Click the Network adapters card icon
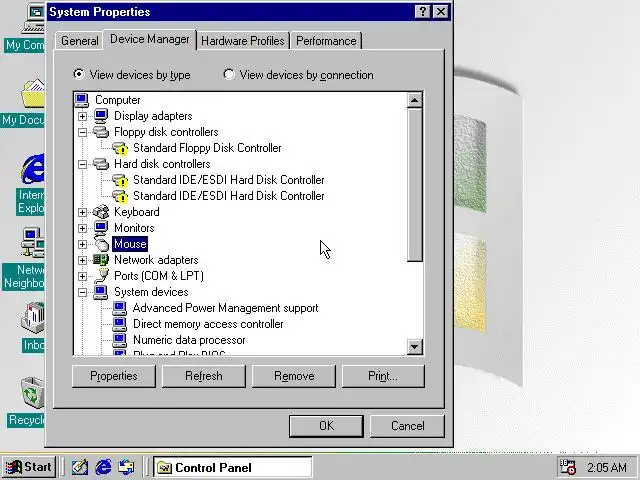 tap(101, 260)
